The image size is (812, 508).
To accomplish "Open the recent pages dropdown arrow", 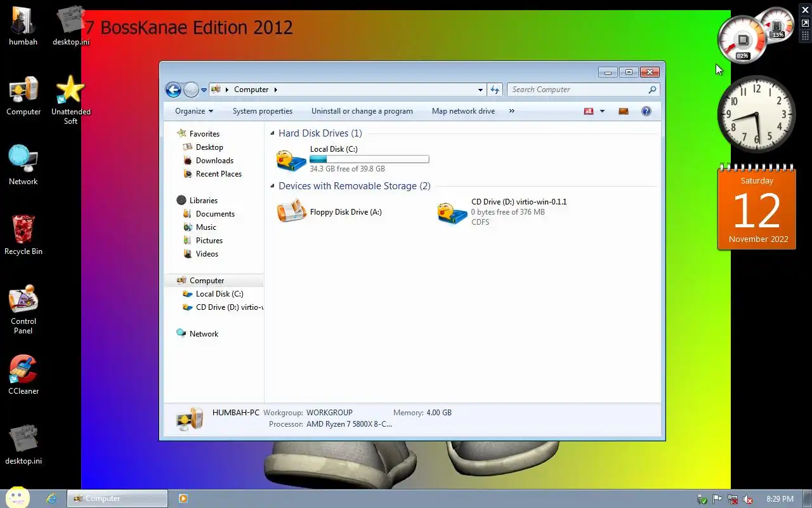I will (x=204, y=90).
